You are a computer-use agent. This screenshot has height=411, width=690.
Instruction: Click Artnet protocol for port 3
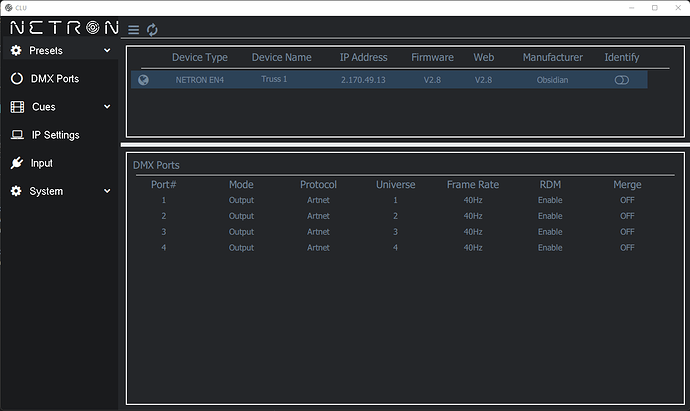click(x=318, y=232)
